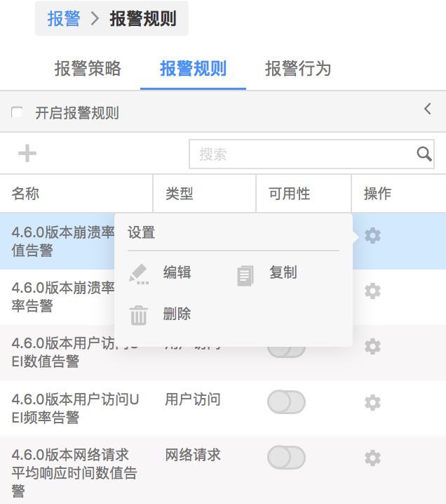Screen dimensions: 446x504
Task: Switch to the 报警行为 tab
Action: [x=297, y=69]
